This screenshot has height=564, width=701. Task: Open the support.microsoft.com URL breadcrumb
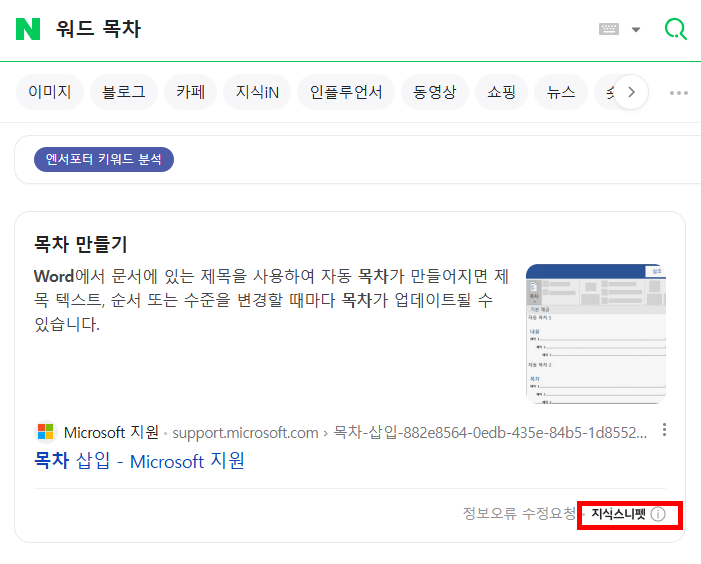click(410, 433)
